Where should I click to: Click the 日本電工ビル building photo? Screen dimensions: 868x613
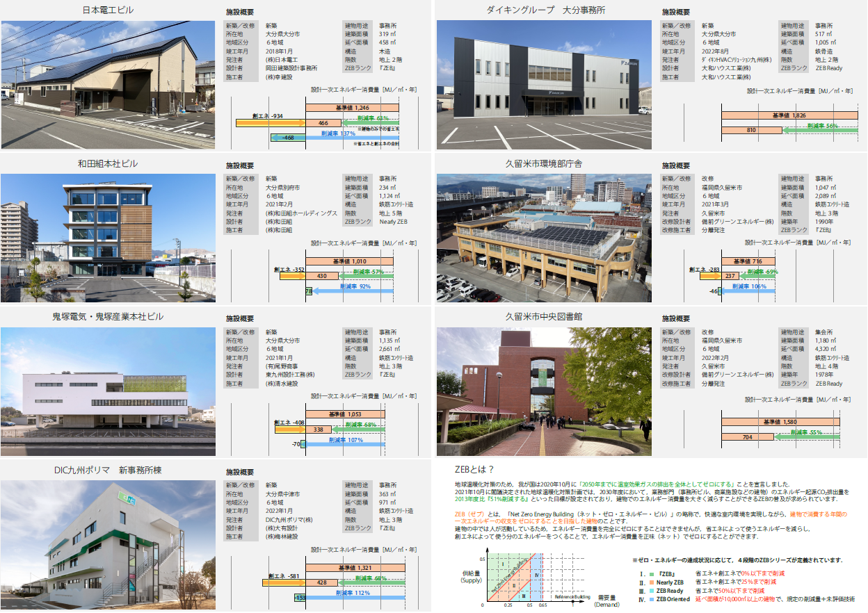pos(108,84)
